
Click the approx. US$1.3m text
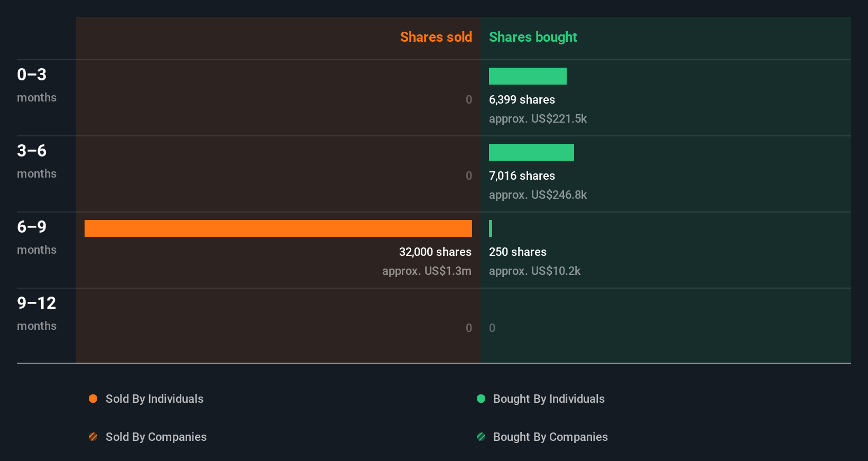pyautogui.click(x=427, y=271)
